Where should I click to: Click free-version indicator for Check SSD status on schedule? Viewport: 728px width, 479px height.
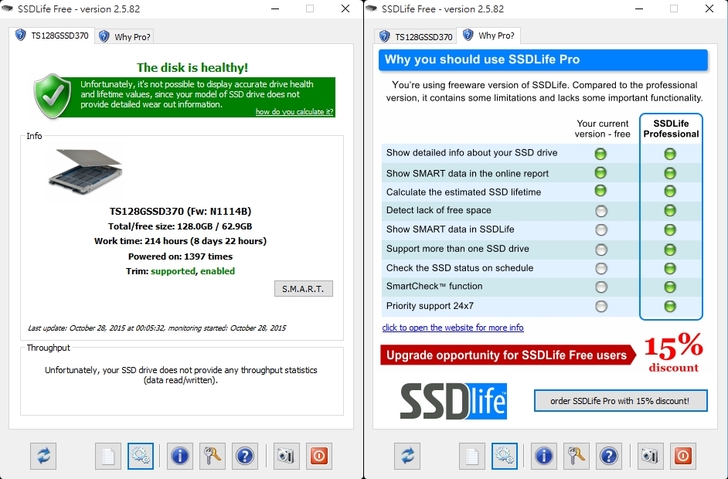tap(601, 268)
